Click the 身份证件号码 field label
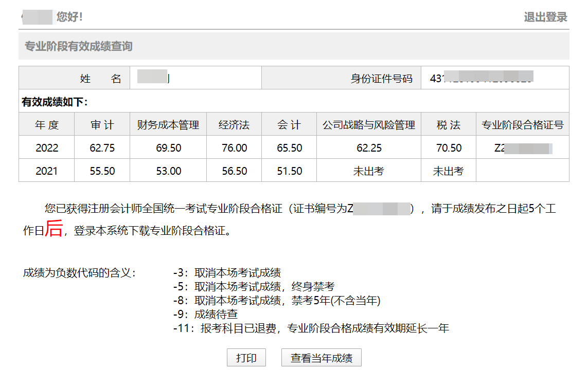This screenshot has width=588, height=370. click(381, 79)
